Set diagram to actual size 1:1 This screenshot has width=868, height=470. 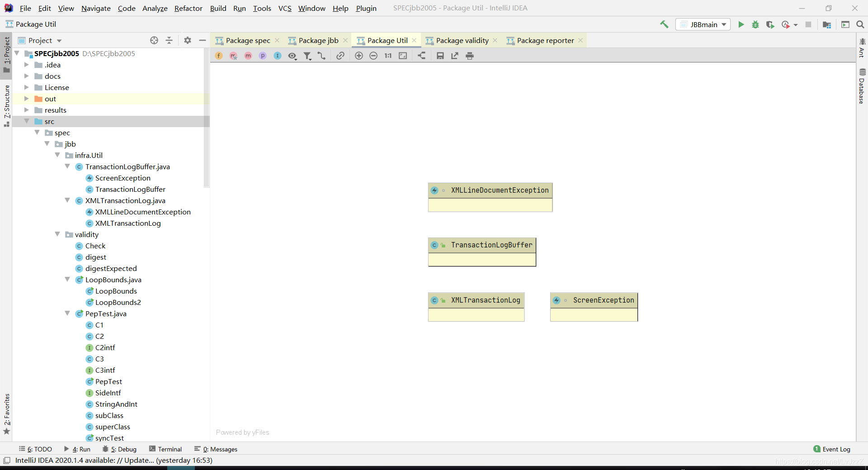(388, 56)
